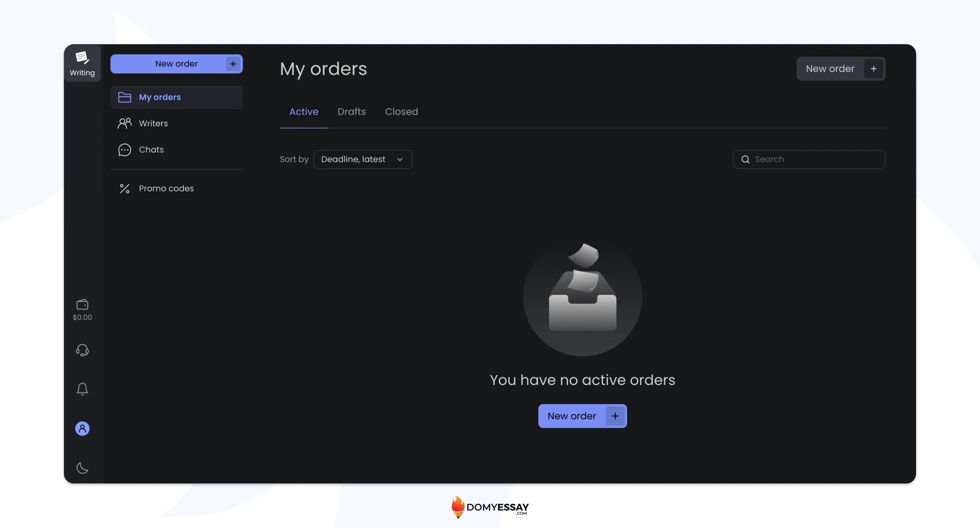980x528 pixels.
Task: Click New order in the left sidebar
Action: click(x=176, y=63)
